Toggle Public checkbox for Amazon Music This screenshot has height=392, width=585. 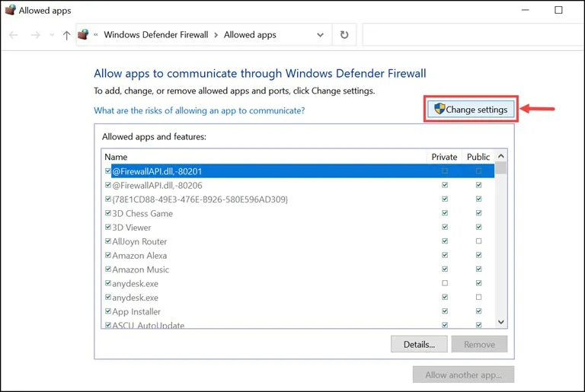(478, 269)
